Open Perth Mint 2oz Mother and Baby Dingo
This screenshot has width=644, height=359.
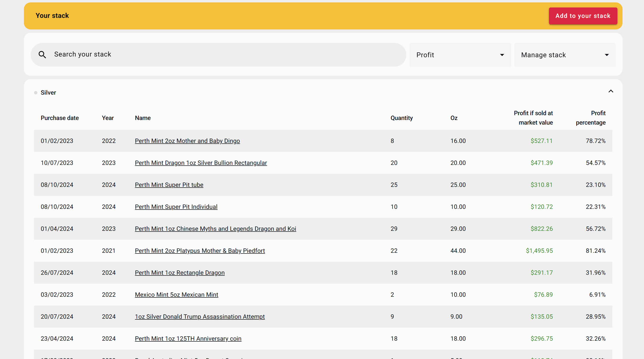coord(187,141)
